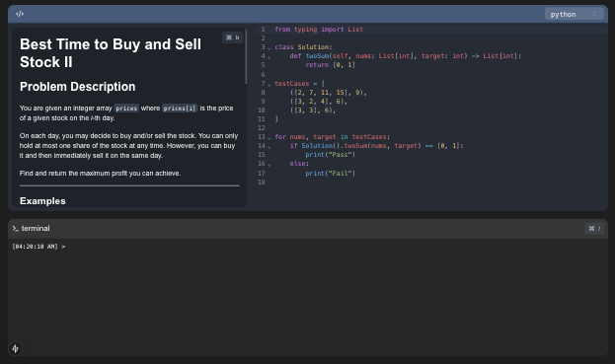Click the 'terminal' panel label

[36, 228]
